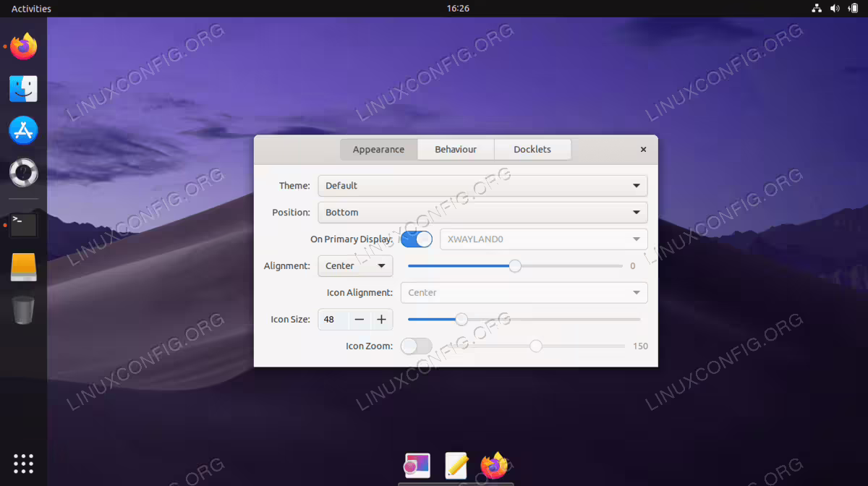This screenshot has height=486, width=868.
Task: Open the orange drive icon in dock
Action: click(x=23, y=267)
